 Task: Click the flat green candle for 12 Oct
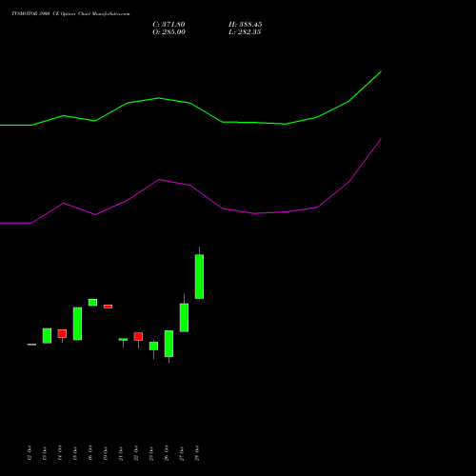coord(31,345)
